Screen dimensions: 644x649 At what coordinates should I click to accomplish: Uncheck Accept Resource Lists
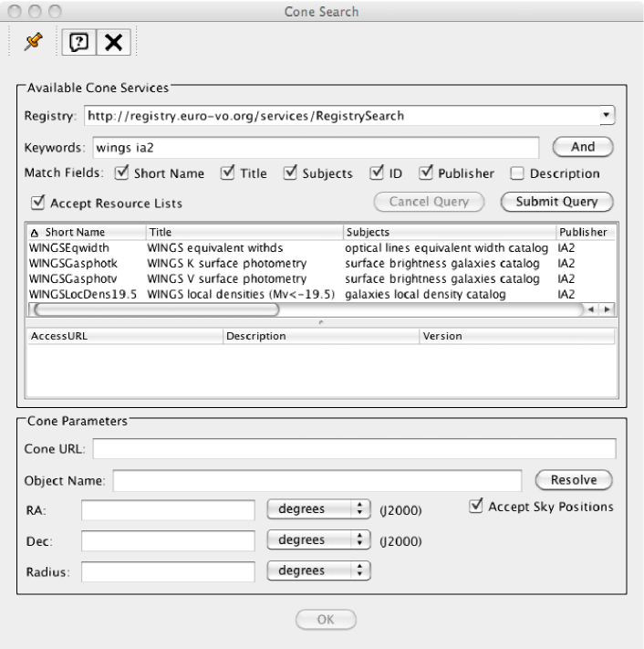36,202
